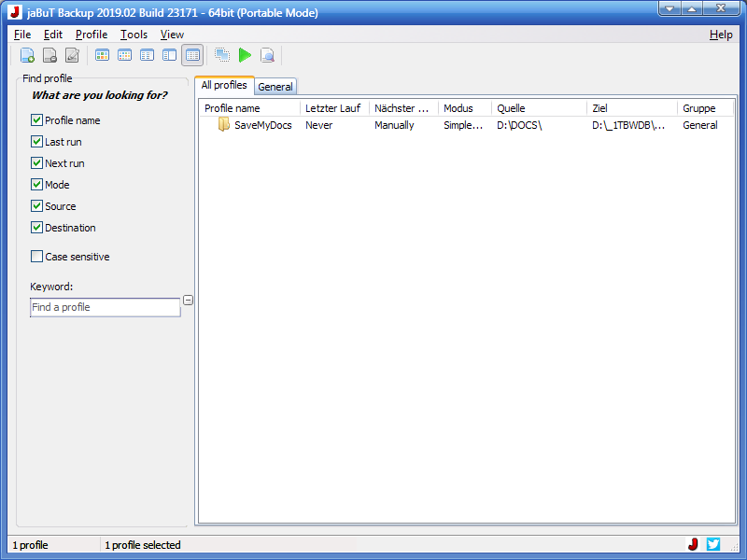Click the red jaBuT logo in status bar
747x560 pixels.
click(x=693, y=544)
